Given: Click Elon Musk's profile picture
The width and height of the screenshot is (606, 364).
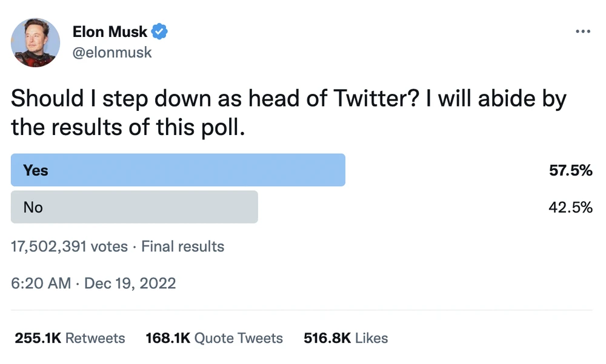Looking at the screenshot, I should click(35, 43).
